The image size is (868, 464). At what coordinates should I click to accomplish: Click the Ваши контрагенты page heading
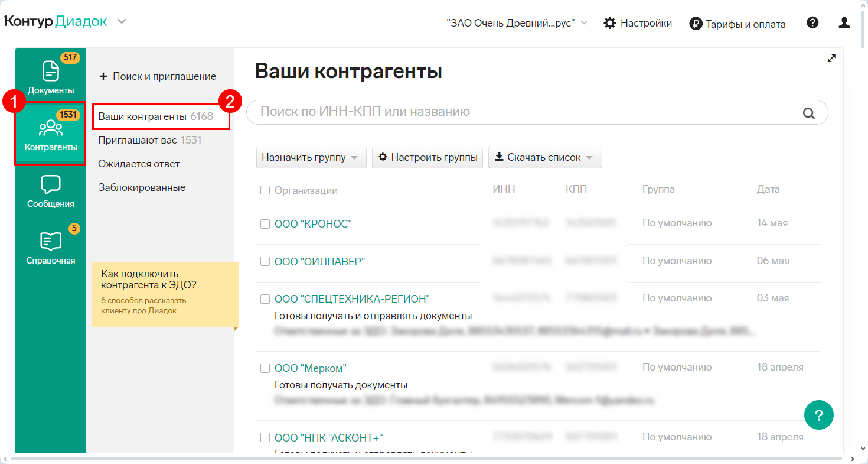(x=348, y=72)
